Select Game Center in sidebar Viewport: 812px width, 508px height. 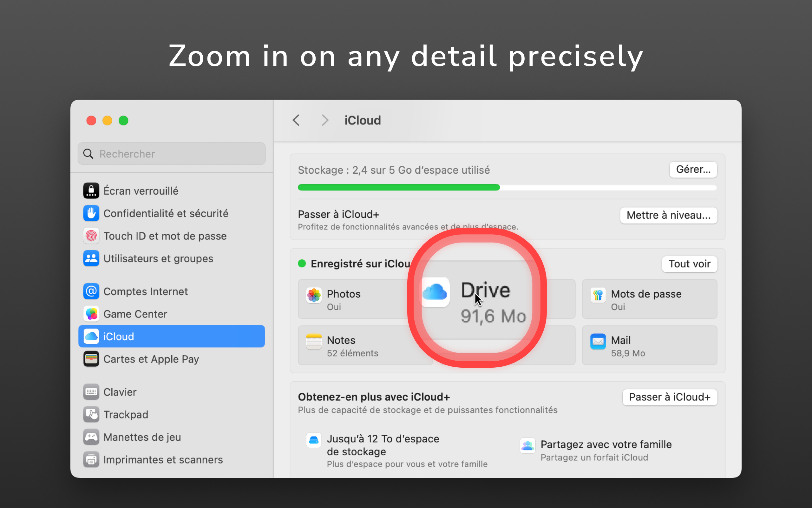[172, 314]
